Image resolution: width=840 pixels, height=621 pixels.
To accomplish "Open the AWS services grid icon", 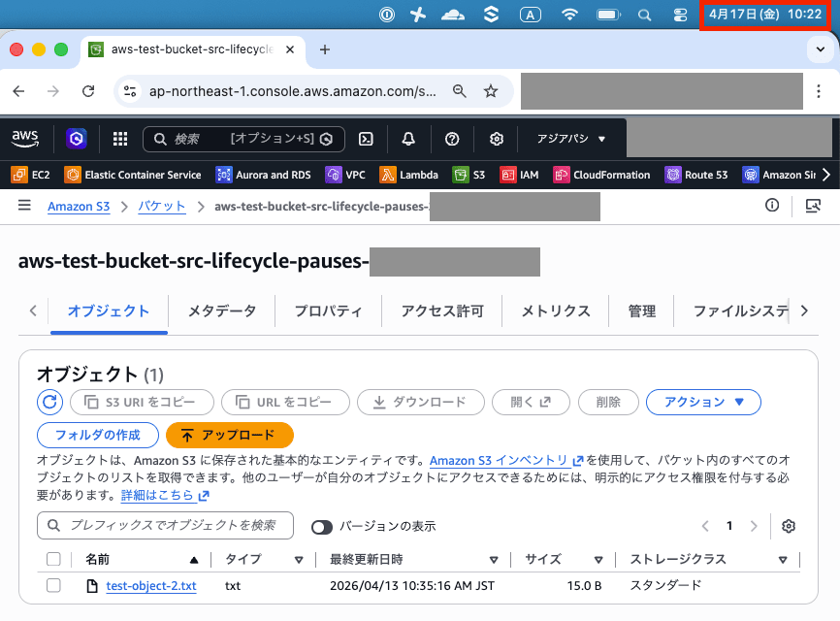I will pos(119,139).
